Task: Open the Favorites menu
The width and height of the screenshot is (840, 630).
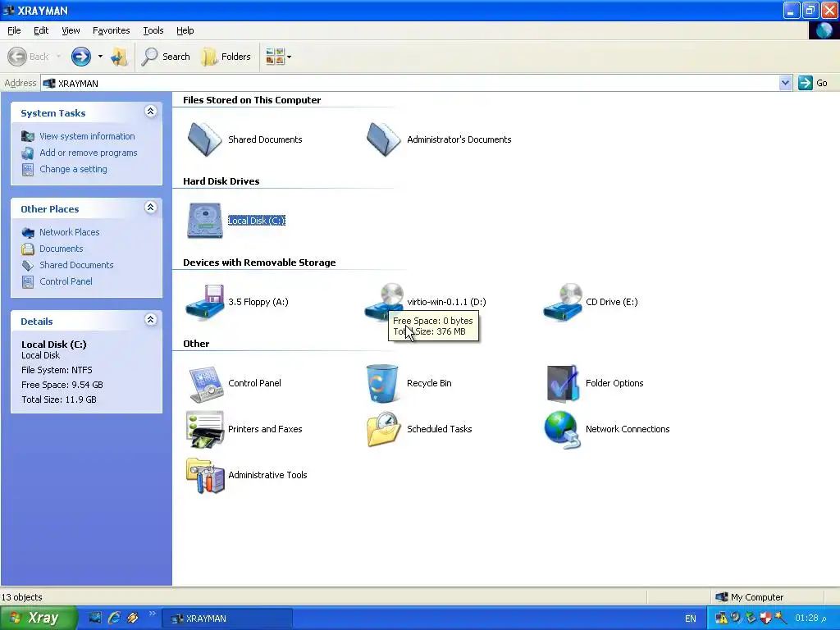Action: [x=111, y=30]
